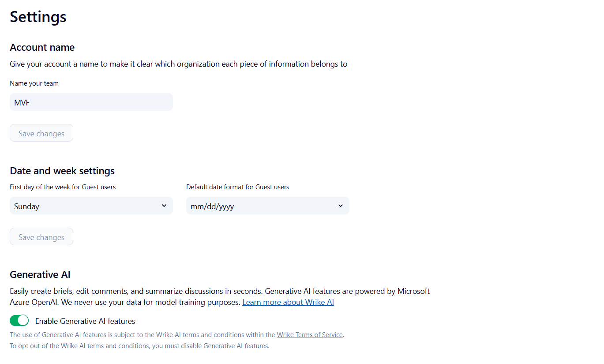The height and width of the screenshot is (364, 604).
Task: Click the first day of week selector for Guests
Action: tap(91, 206)
